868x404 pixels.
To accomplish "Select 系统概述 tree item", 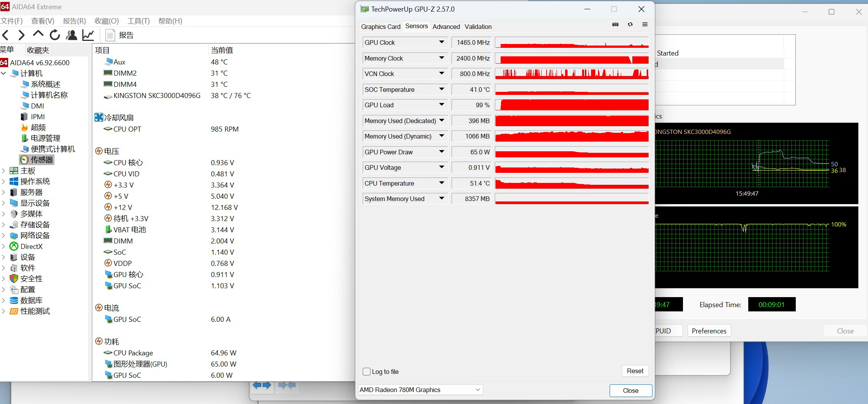I will (41, 84).
